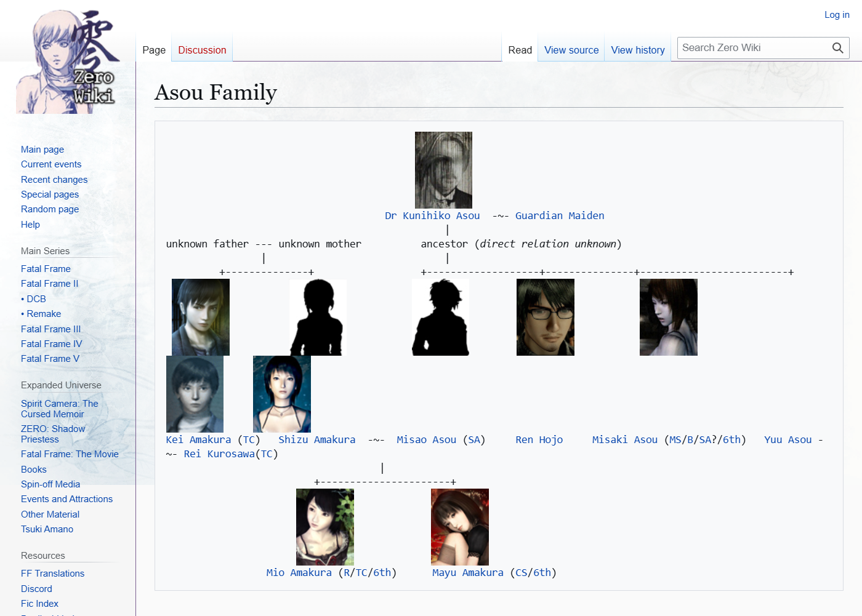Open the Zero Wiki logo home link

pos(68,62)
